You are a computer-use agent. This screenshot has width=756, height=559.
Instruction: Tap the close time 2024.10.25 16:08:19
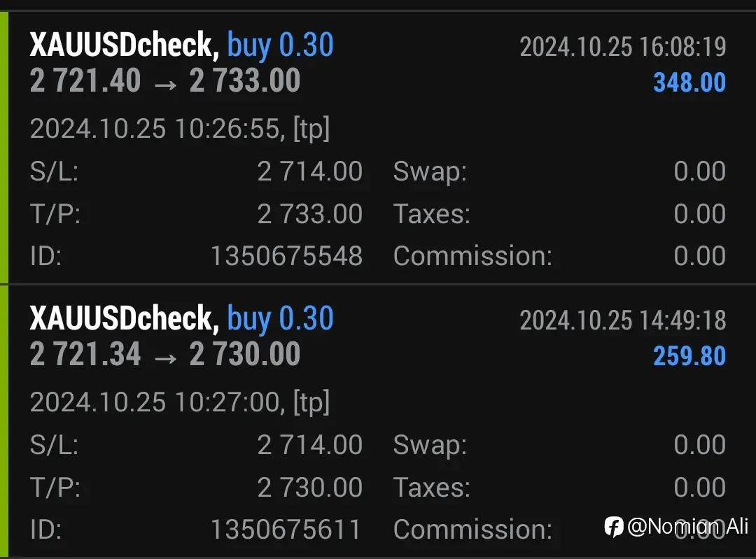coord(623,47)
